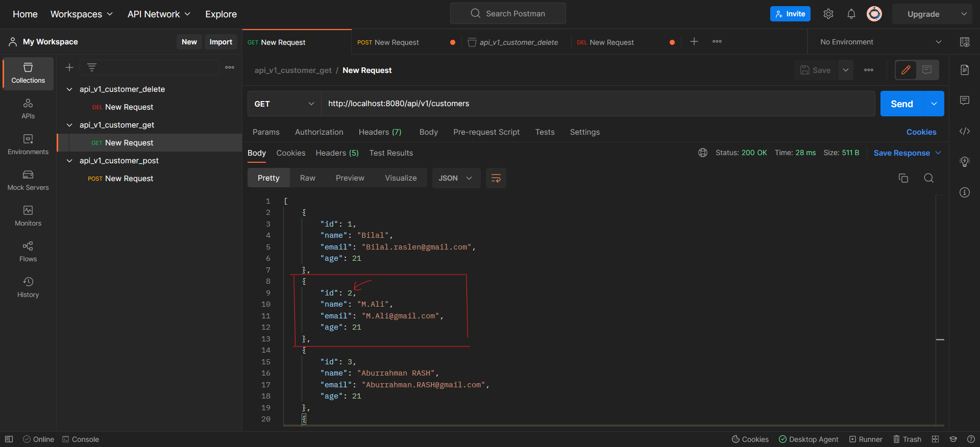Copy the response body with copy icon

[x=903, y=178]
